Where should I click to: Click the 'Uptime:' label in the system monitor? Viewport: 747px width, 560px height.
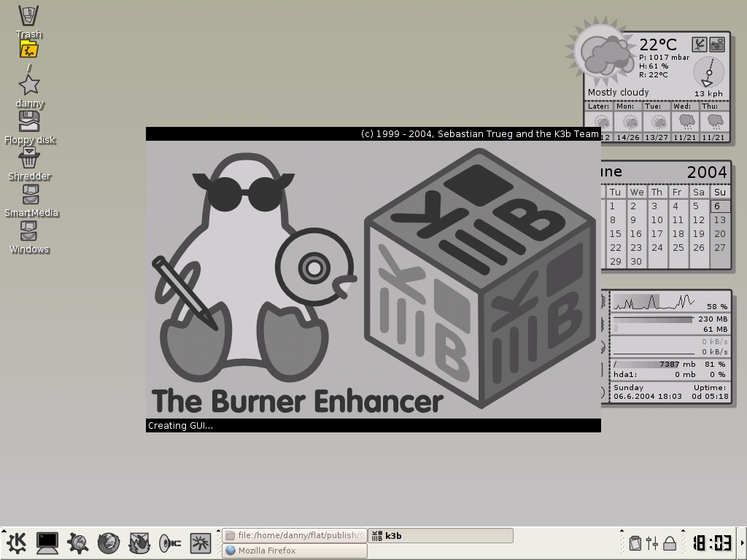(x=710, y=388)
